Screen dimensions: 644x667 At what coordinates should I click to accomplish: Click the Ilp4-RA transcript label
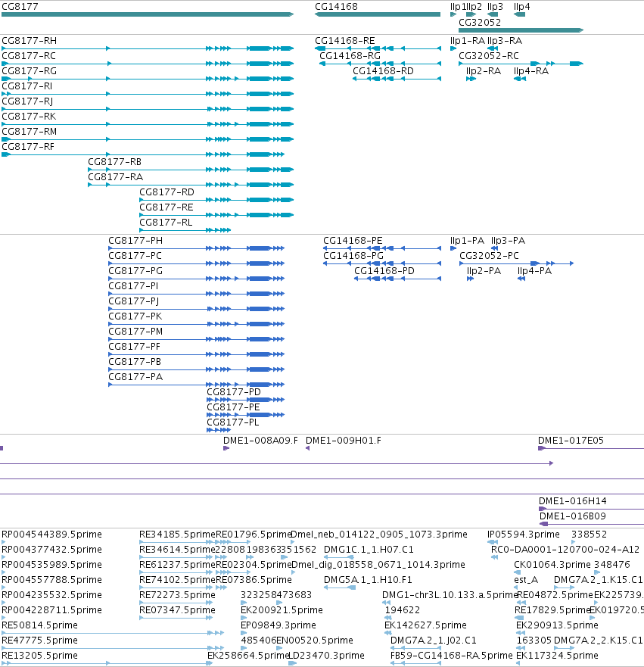pyautogui.click(x=531, y=71)
